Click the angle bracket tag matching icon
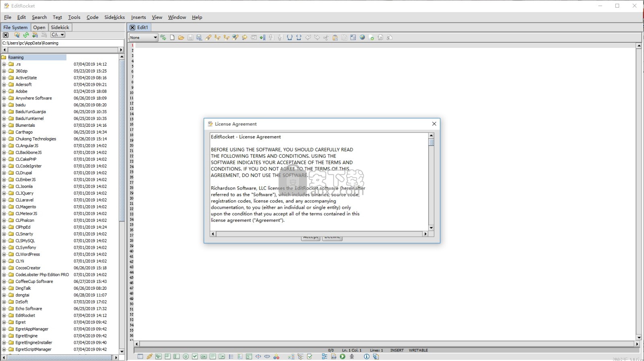Viewport: 644px width, 361px height. click(x=299, y=37)
